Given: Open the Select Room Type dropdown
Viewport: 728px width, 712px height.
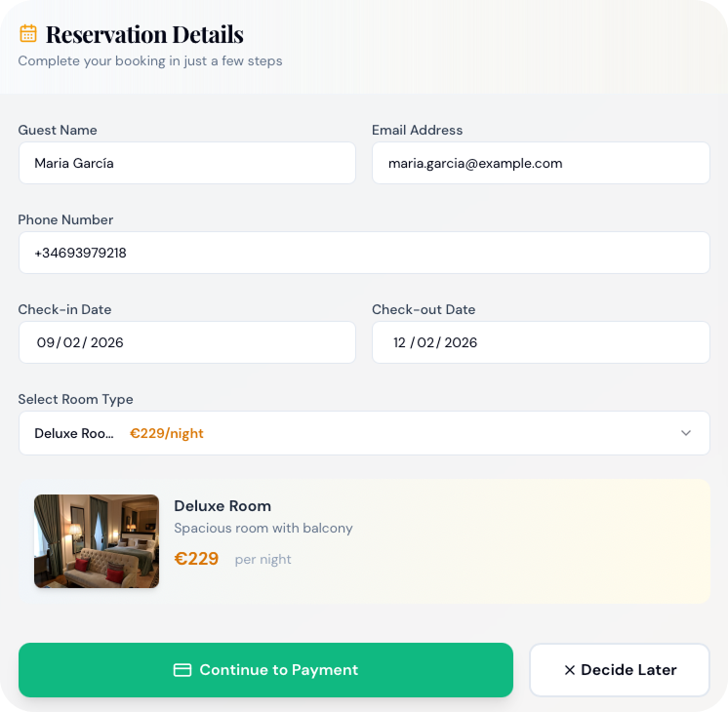Looking at the screenshot, I should click(363, 433).
